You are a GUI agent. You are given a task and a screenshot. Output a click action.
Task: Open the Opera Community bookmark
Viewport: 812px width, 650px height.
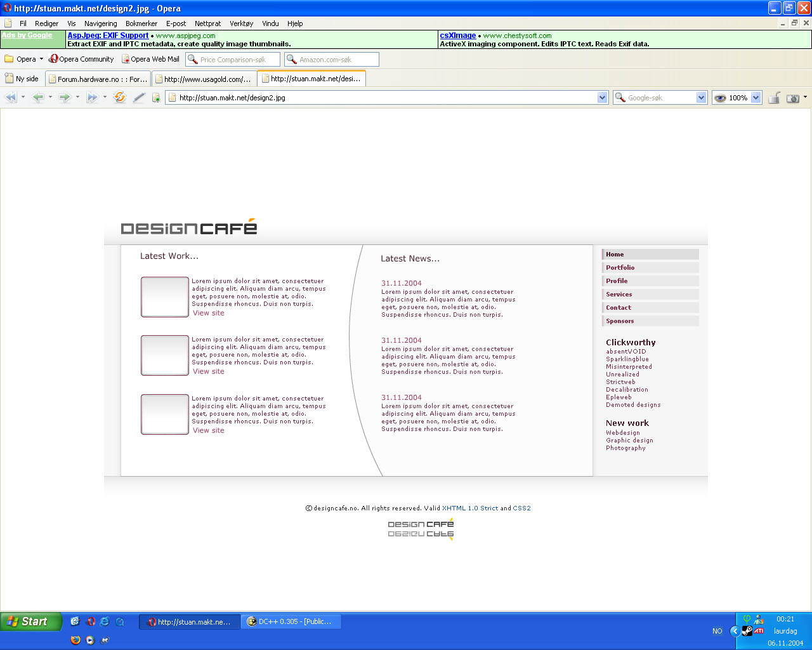[81, 59]
